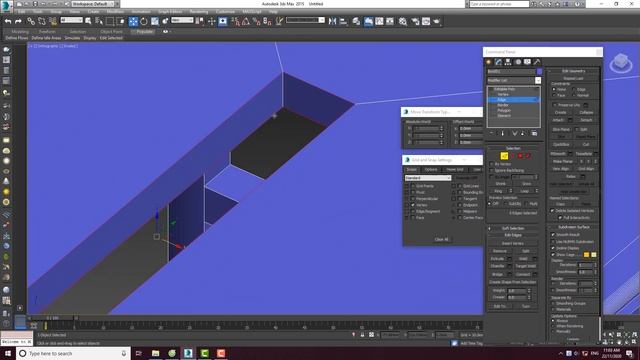Click the Insert Vertex button

coord(513,243)
